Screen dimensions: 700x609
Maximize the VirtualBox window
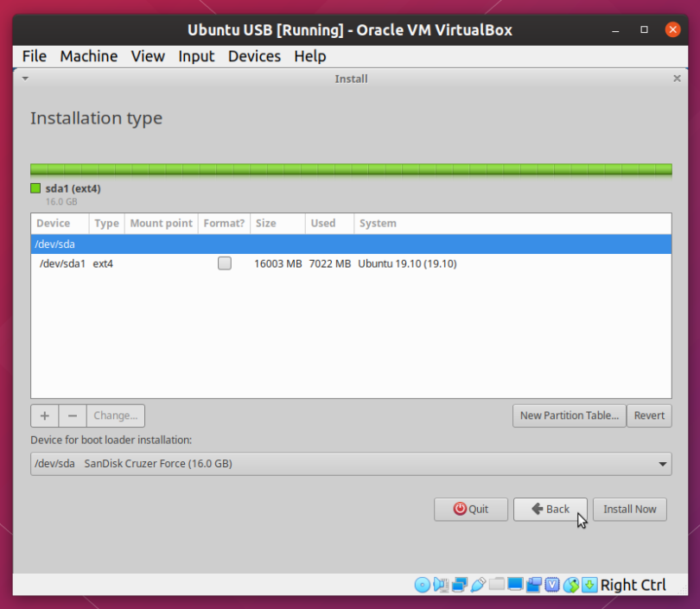(644, 30)
